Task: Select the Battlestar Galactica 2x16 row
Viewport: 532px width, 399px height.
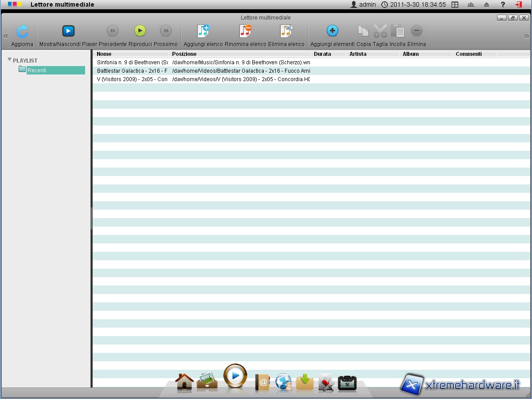Action: click(x=132, y=71)
